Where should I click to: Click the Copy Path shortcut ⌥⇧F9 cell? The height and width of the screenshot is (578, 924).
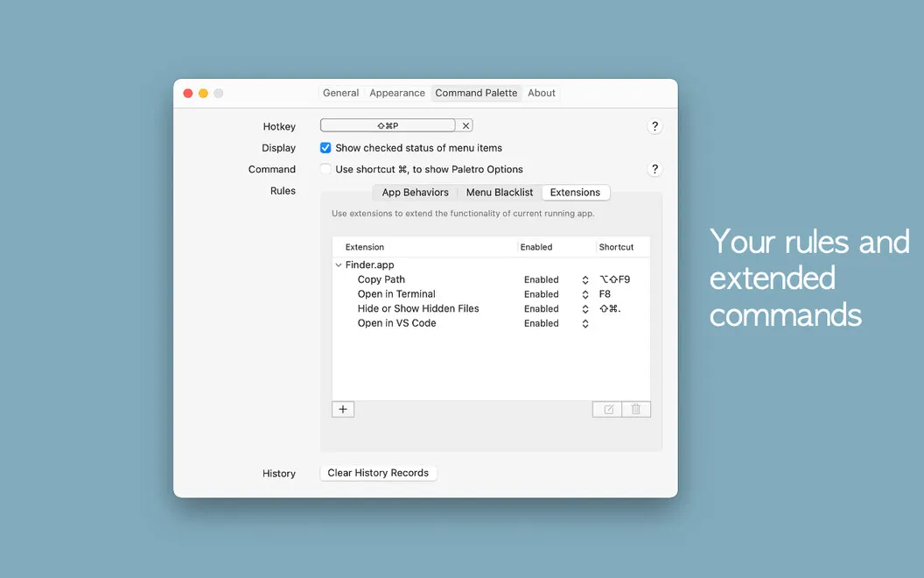coord(614,279)
